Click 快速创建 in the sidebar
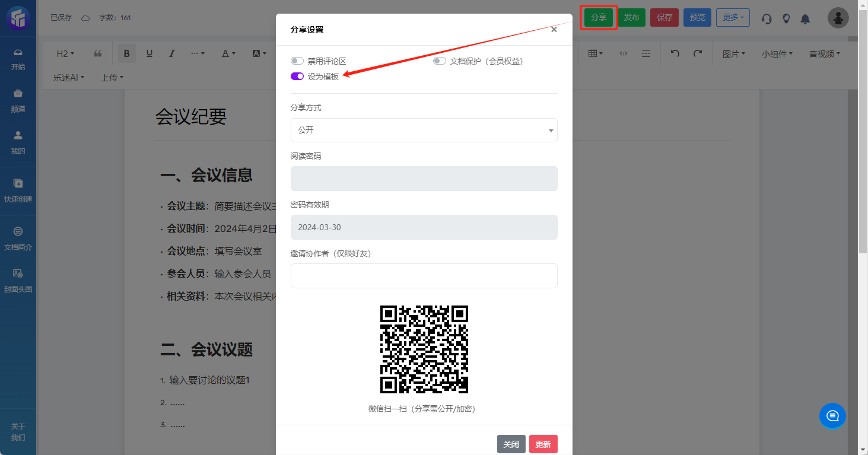 [x=18, y=191]
